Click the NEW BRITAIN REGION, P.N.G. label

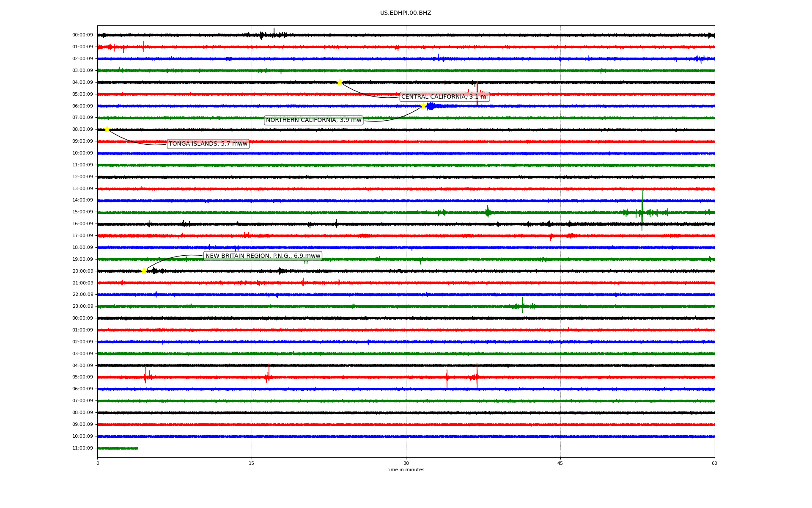(x=263, y=256)
